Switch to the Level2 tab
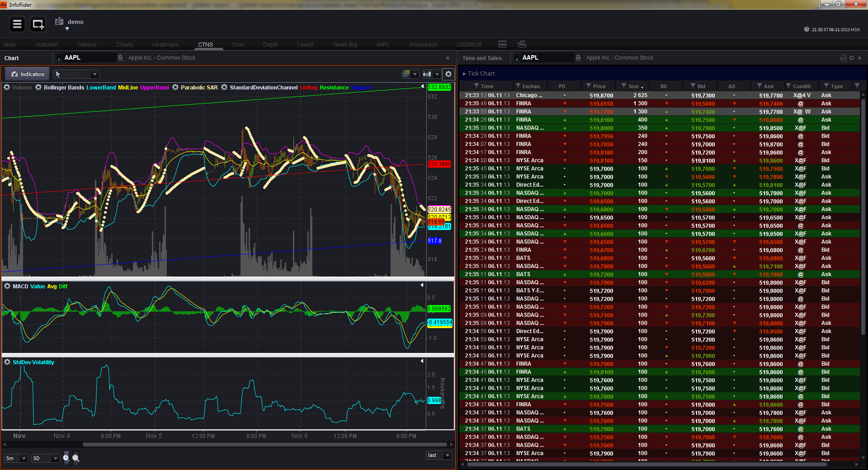The image size is (868, 470). coord(305,45)
